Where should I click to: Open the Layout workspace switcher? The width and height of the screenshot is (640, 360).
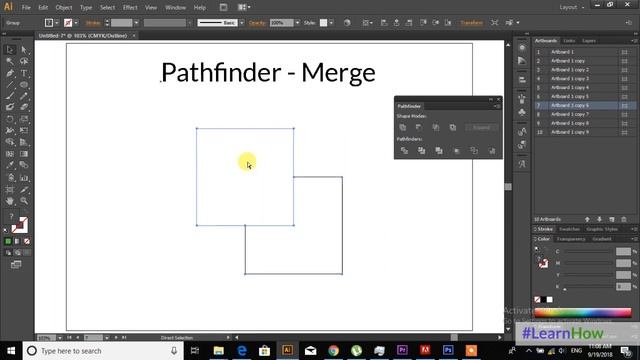pos(571,7)
